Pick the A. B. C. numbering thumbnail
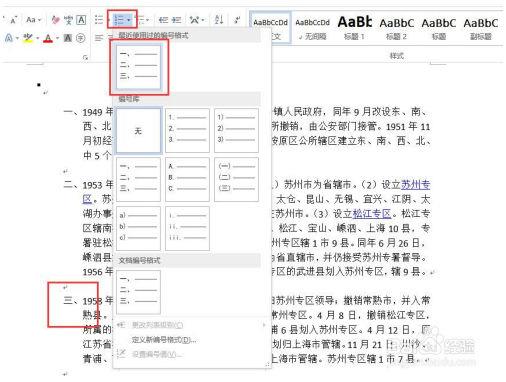The image size is (506, 382). (187, 179)
